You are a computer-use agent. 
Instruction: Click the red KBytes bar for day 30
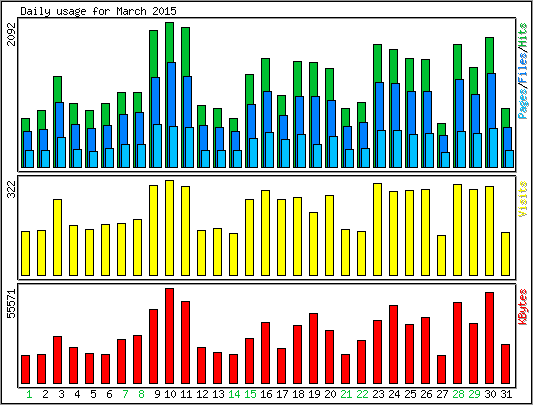pyautogui.click(x=489, y=338)
